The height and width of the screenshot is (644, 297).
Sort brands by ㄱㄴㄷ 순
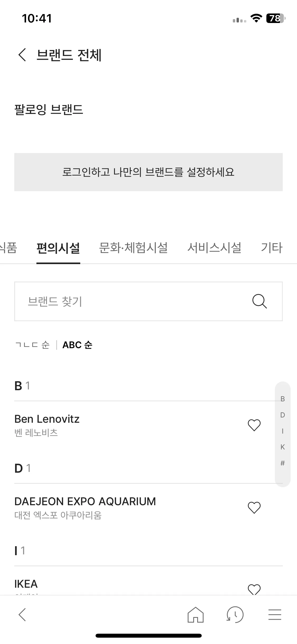click(32, 345)
